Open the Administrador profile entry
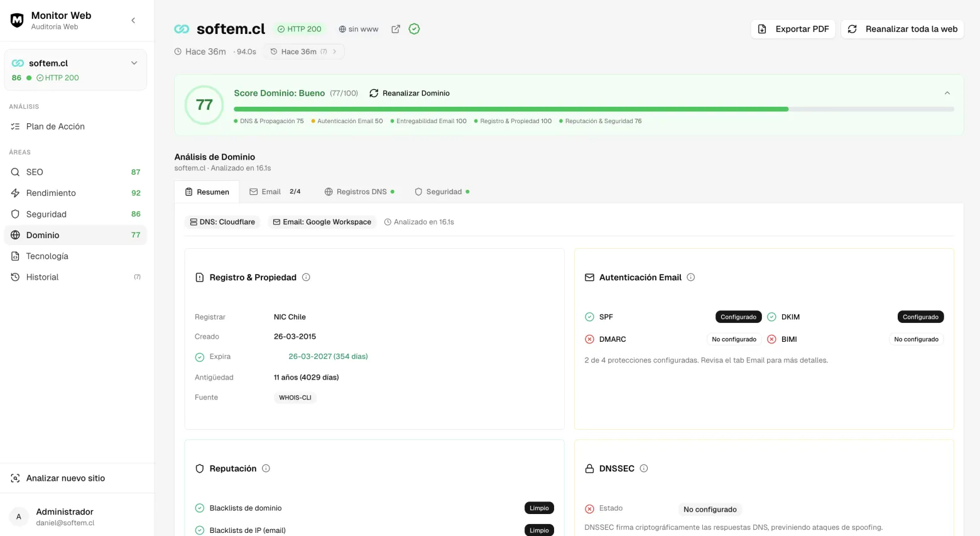The image size is (980, 536). tap(65, 516)
